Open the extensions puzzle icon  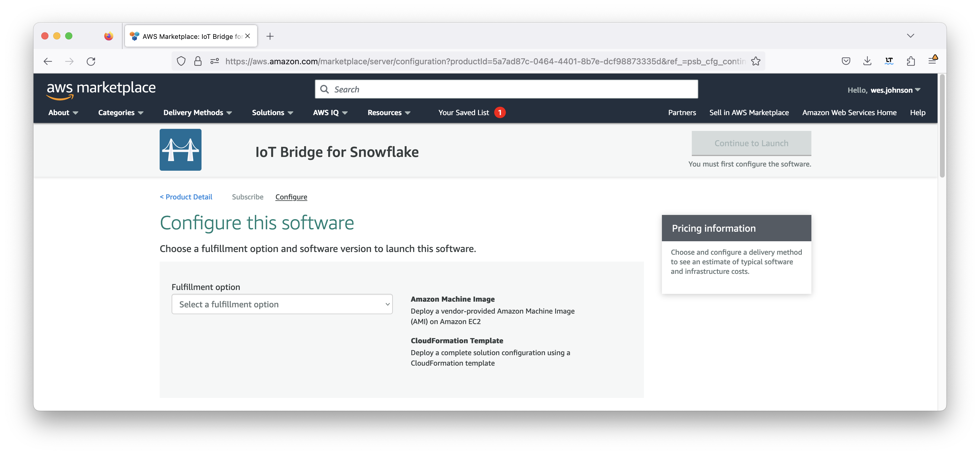[911, 61]
